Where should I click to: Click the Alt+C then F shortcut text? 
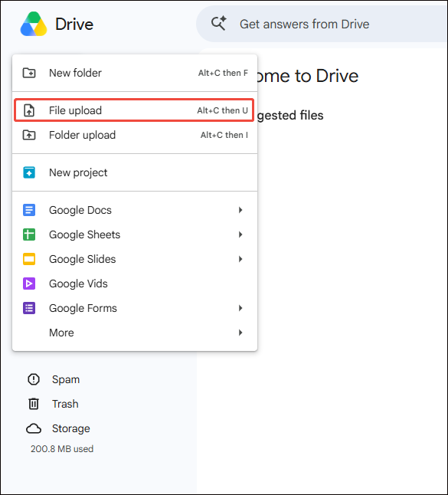tap(223, 73)
